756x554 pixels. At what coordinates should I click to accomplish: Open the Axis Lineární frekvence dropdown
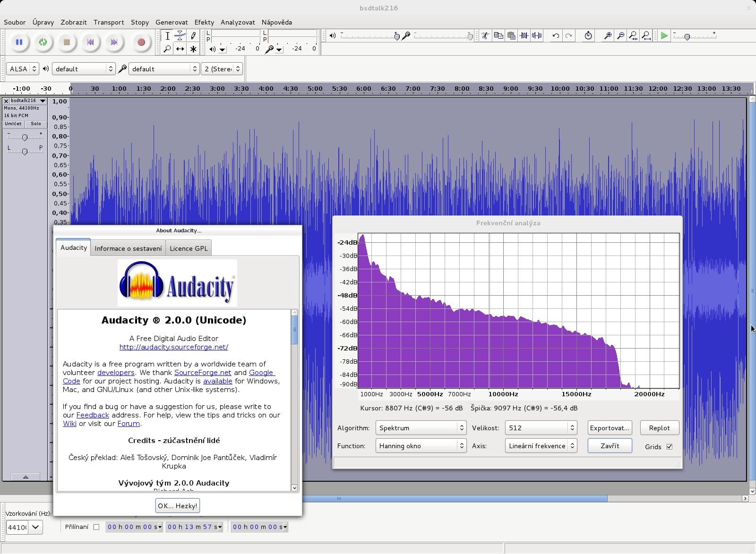(x=541, y=446)
